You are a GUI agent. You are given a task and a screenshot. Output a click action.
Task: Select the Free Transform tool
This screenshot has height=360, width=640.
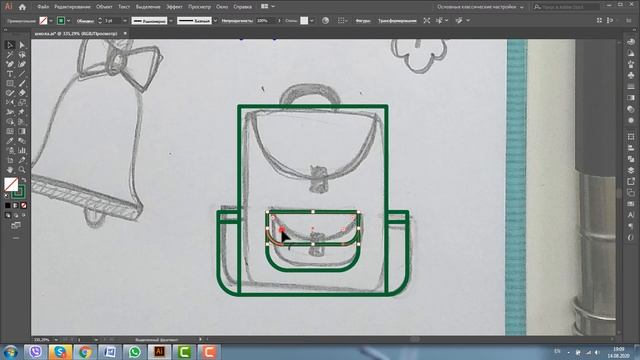point(22,112)
